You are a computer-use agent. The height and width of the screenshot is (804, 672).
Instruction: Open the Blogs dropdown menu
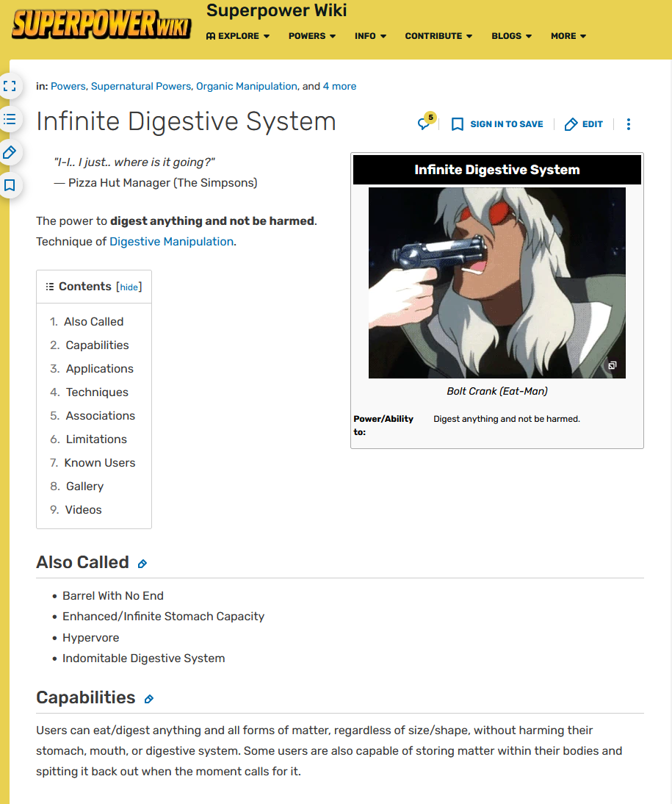tap(512, 36)
